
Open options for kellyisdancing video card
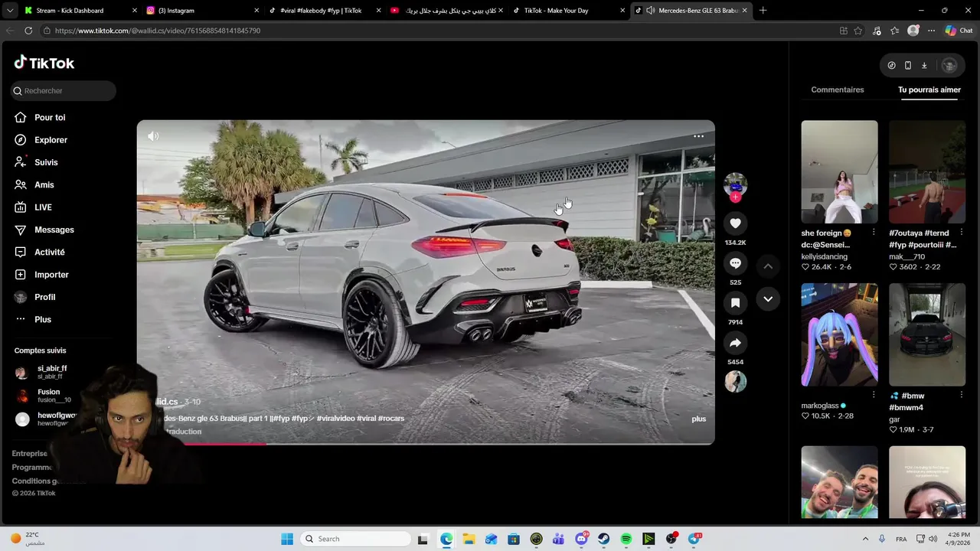point(874,233)
